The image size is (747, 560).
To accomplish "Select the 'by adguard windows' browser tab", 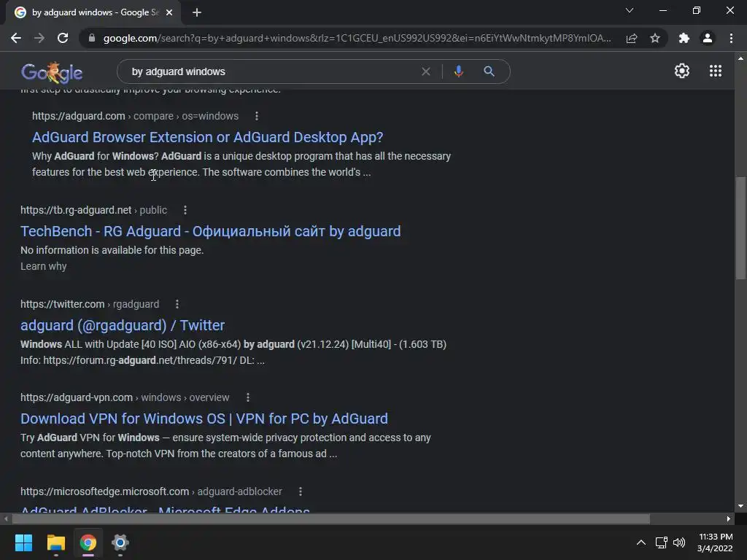I will [x=93, y=12].
